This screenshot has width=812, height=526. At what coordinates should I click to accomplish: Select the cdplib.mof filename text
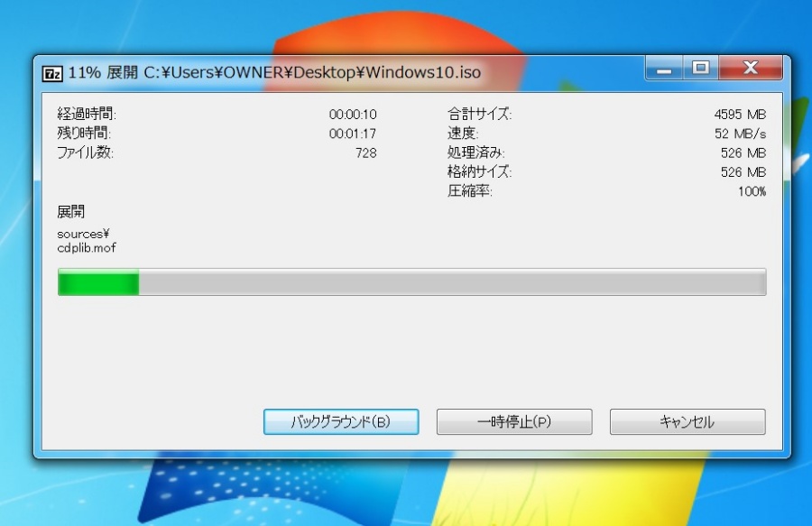84,247
